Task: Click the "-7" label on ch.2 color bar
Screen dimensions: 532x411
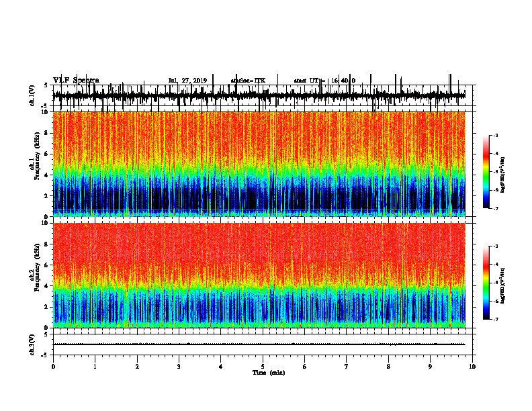Action: tap(496, 320)
